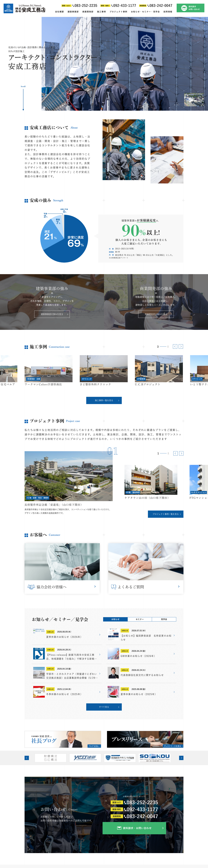Open お知らせ・セミナー・見学会 in the navigation
Screen dimensions: 208x868
[x=145, y=12]
